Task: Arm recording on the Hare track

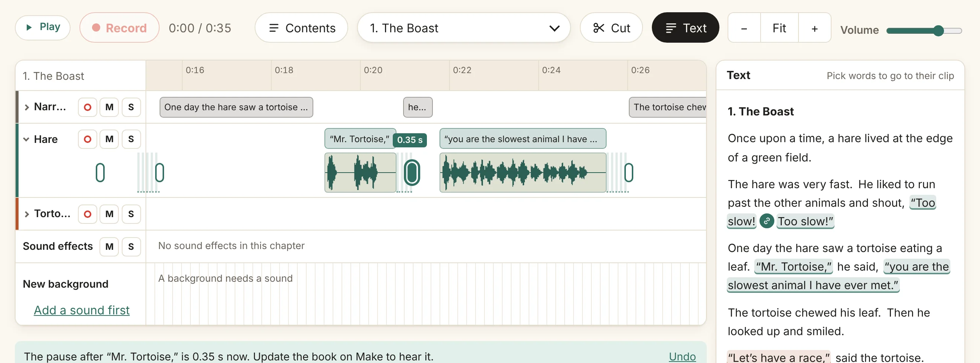Action: coord(88,139)
